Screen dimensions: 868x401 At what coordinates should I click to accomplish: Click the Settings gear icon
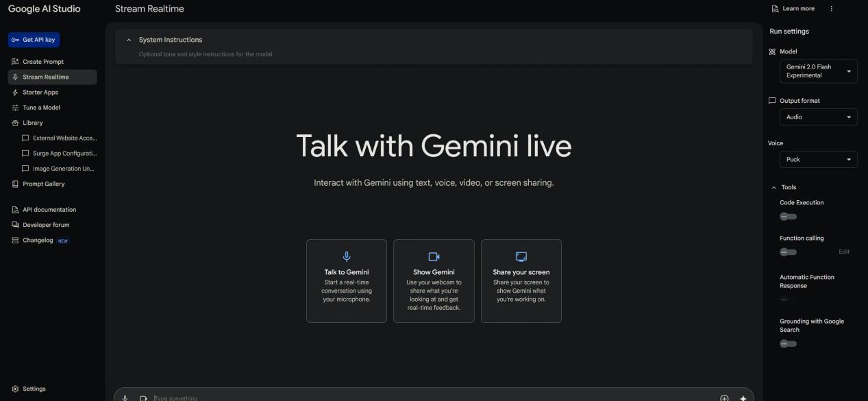click(15, 389)
